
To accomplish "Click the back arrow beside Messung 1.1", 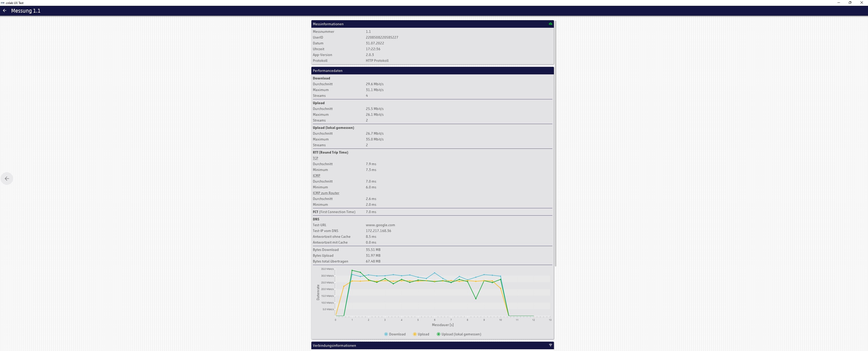I will coord(4,11).
